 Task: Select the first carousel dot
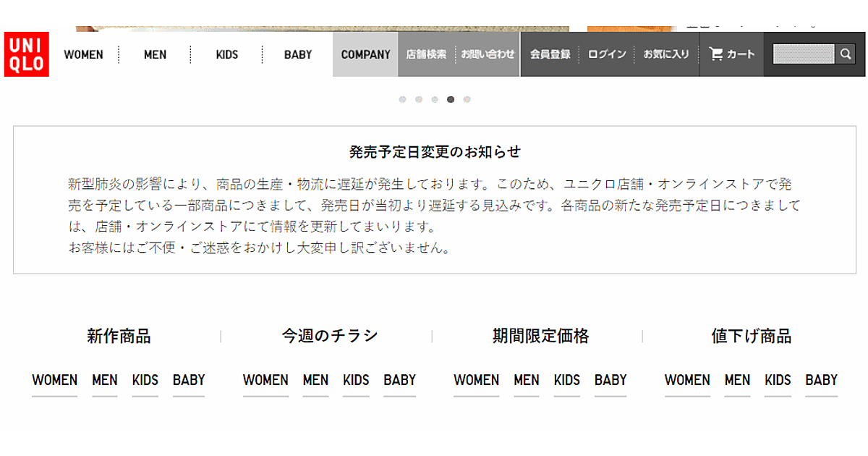point(402,100)
